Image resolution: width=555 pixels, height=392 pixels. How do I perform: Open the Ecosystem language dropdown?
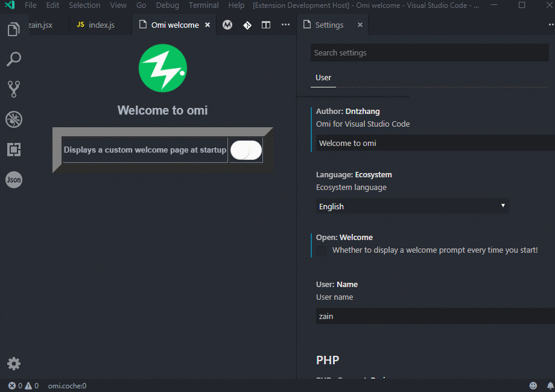coord(413,206)
